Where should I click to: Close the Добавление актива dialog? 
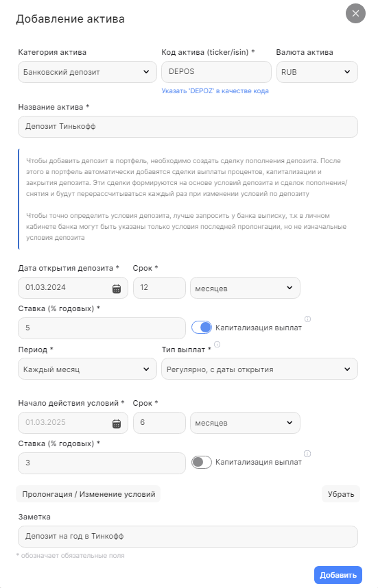click(355, 14)
